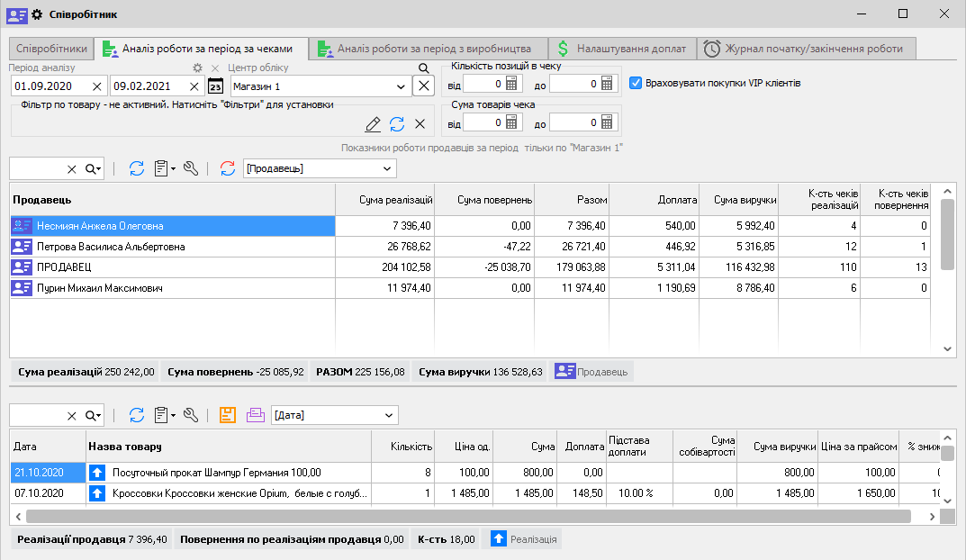
Task: Click the refresh icon in product filter box
Action: [x=397, y=124]
